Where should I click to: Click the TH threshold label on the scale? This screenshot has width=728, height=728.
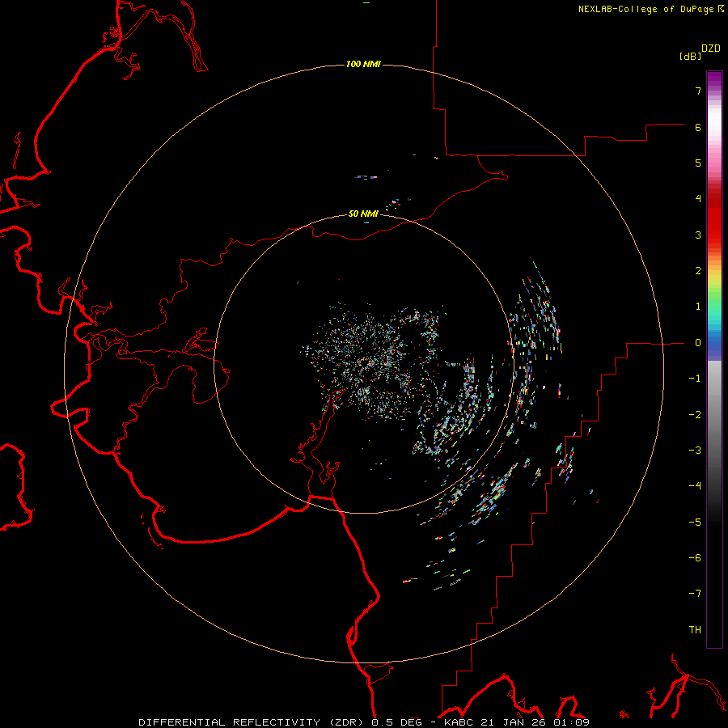[695, 630]
